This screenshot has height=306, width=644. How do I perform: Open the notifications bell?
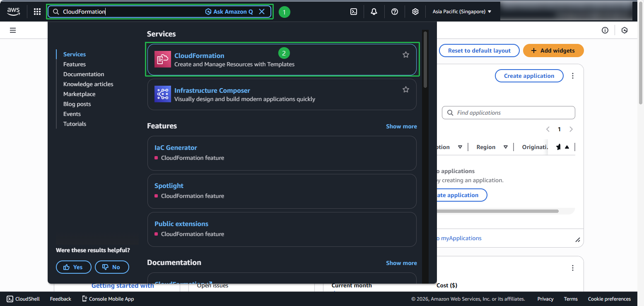tap(374, 12)
